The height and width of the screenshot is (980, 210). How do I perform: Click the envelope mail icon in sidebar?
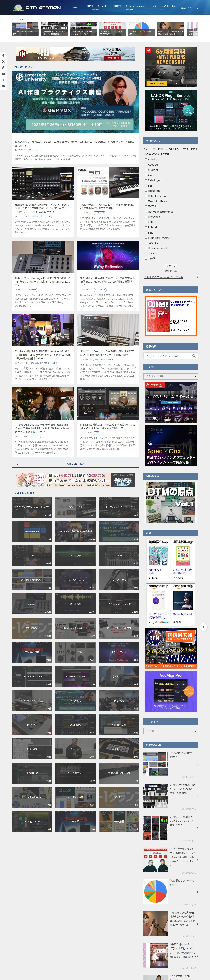click(x=3, y=86)
